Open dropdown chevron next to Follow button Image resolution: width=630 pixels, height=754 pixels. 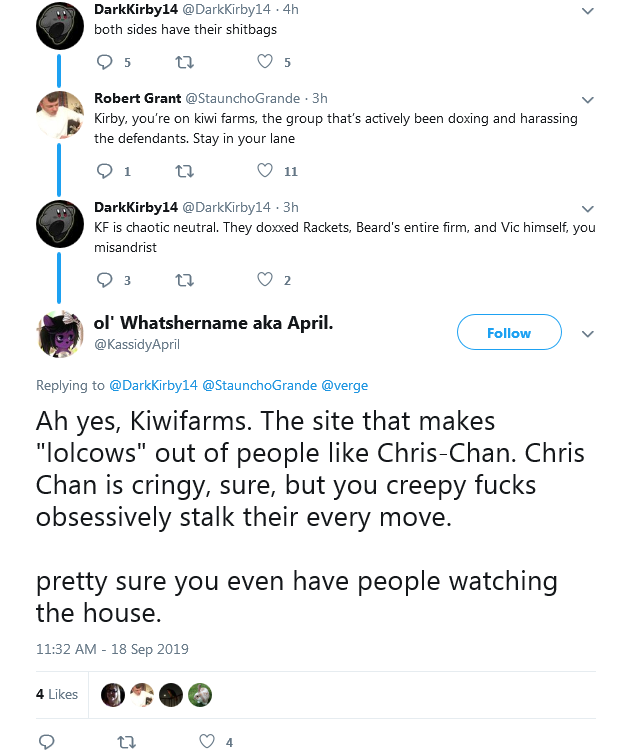[588, 334]
